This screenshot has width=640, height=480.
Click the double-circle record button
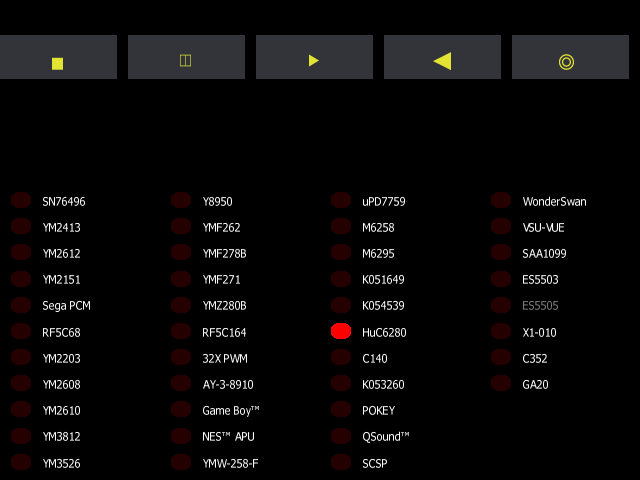pyautogui.click(x=569, y=58)
